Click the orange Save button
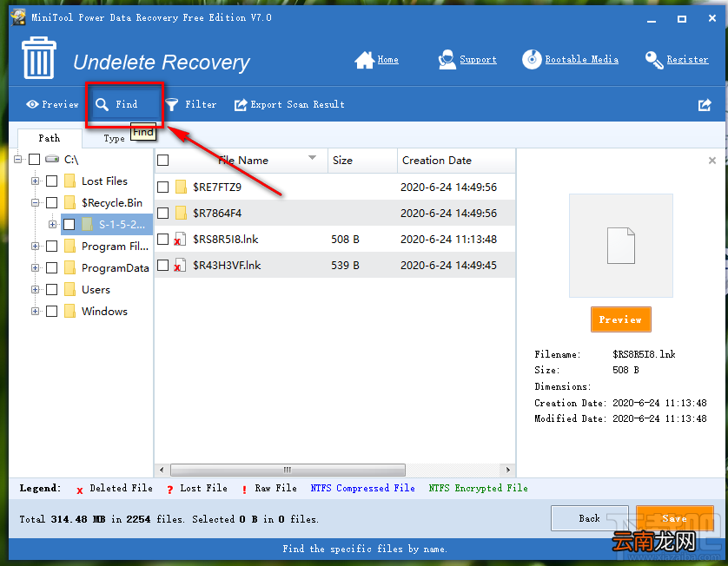This screenshot has width=728, height=566. (x=675, y=518)
